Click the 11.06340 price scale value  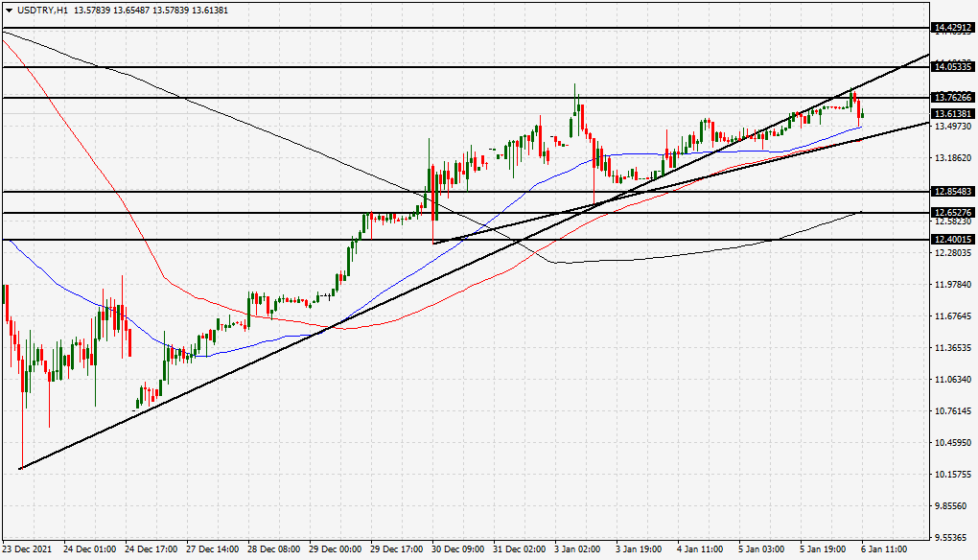coord(953,379)
